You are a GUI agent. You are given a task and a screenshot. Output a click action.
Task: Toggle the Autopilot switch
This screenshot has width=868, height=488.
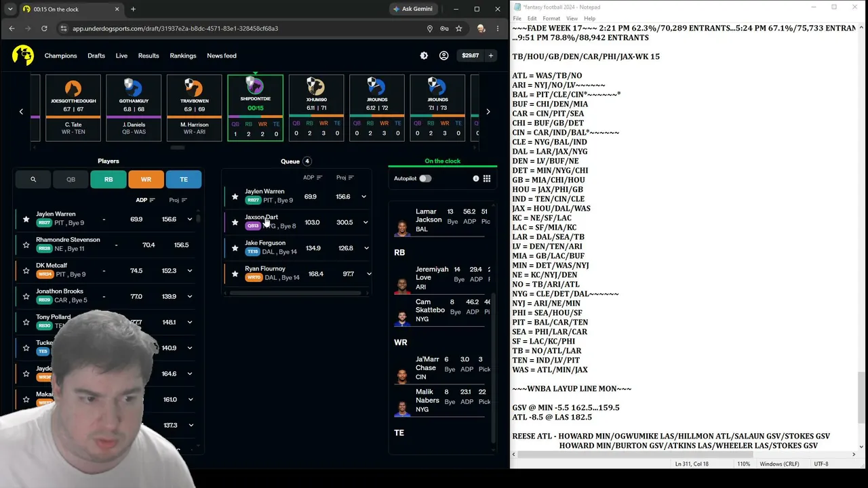[425, 178]
